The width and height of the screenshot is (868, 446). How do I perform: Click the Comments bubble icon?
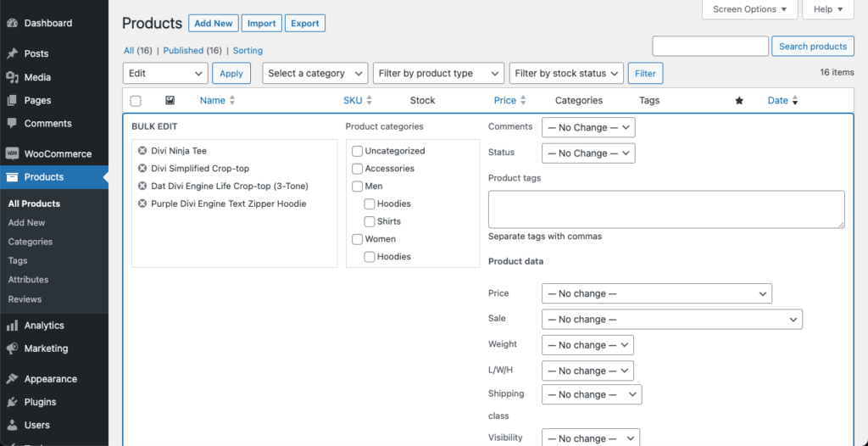(12, 124)
